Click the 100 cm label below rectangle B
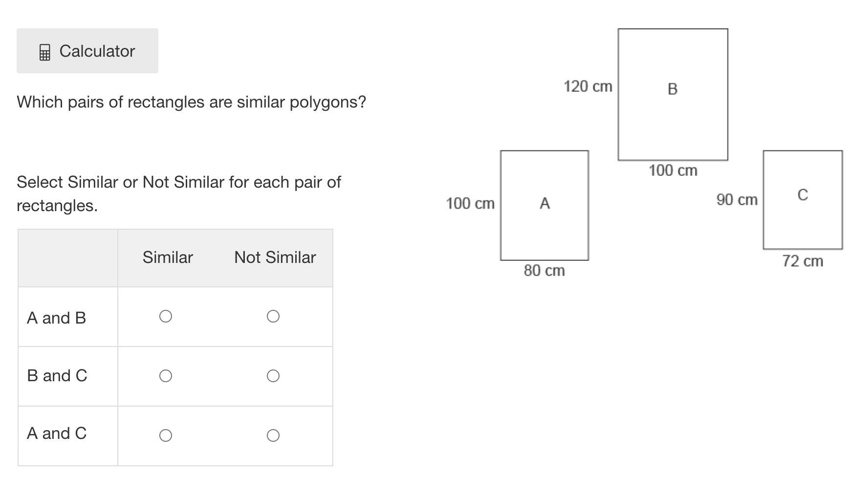This screenshot has height=477, width=868. click(x=673, y=171)
